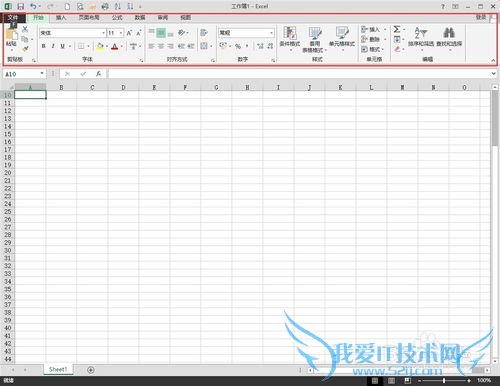The image size is (500, 386).
Task: Click the Save icon in quick access toolbar
Action: pos(21,6)
